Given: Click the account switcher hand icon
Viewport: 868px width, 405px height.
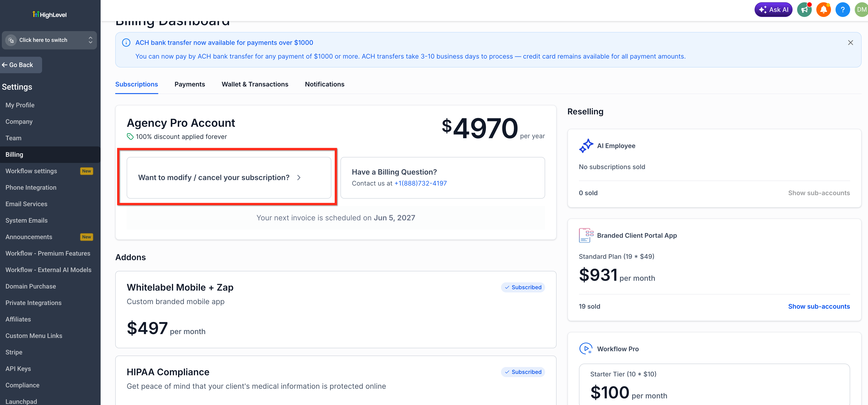Looking at the screenshot, I should 11,40.
